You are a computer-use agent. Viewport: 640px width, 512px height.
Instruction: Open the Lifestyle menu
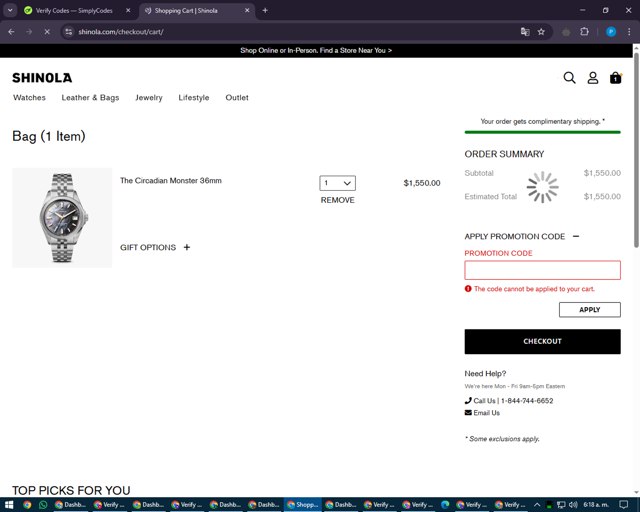click(194, 98)
